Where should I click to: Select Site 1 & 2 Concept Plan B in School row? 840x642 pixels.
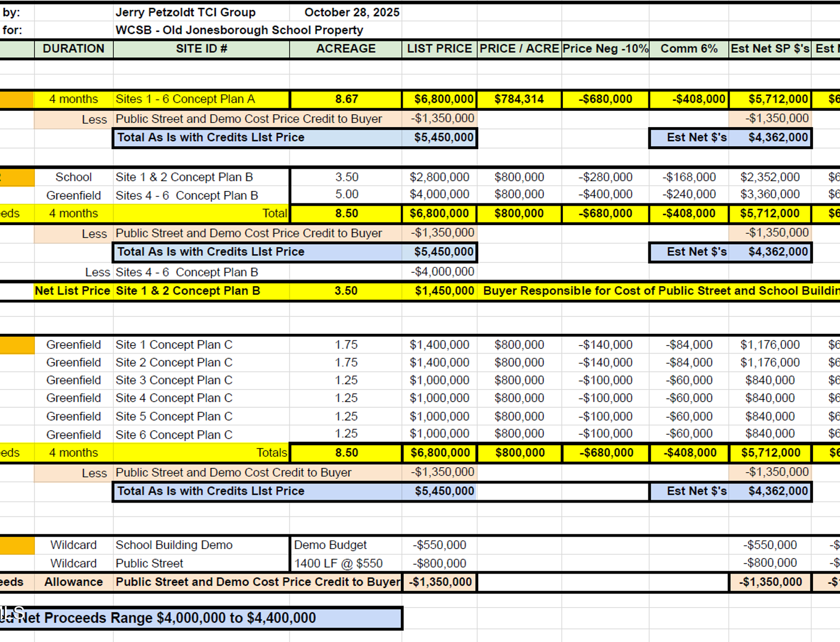click(x=202, y=177)
